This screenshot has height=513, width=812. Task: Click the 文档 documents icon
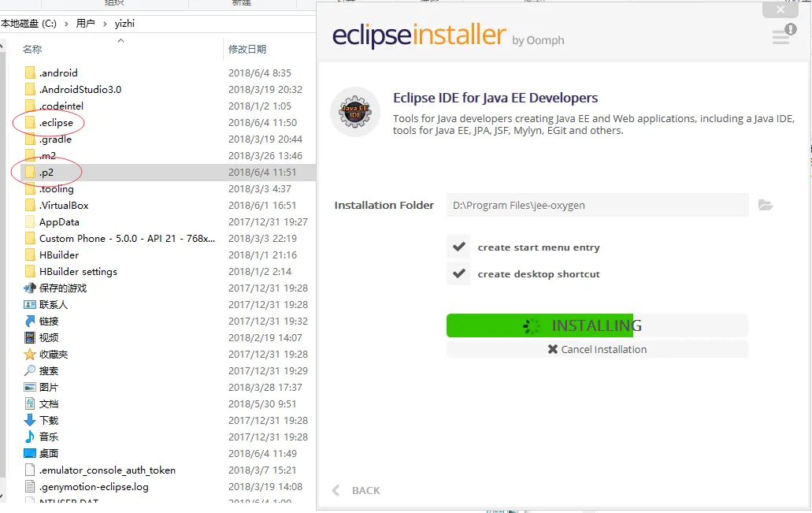click(30, 403)
